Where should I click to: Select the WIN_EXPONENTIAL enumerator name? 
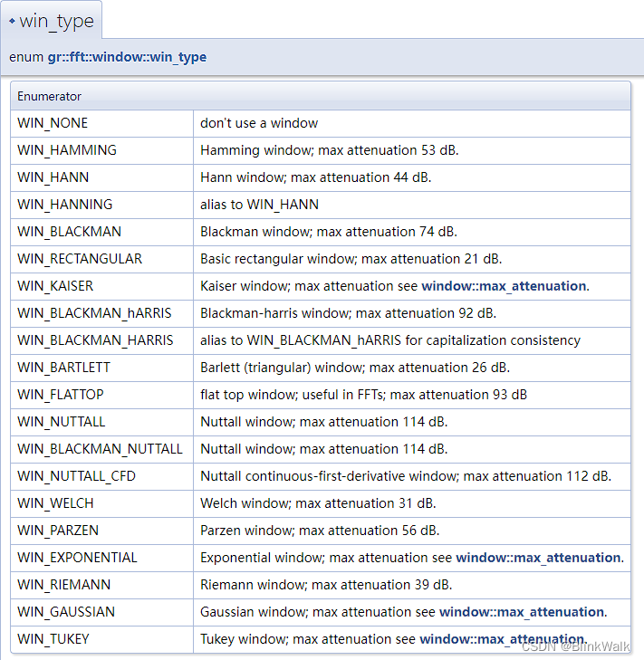(77, 558)
